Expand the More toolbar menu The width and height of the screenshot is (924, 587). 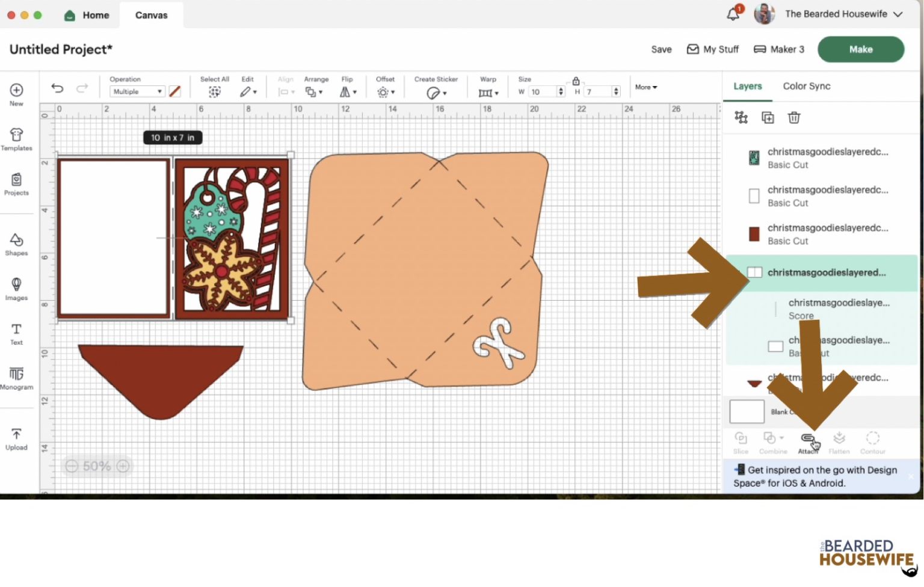pos(646,87)
